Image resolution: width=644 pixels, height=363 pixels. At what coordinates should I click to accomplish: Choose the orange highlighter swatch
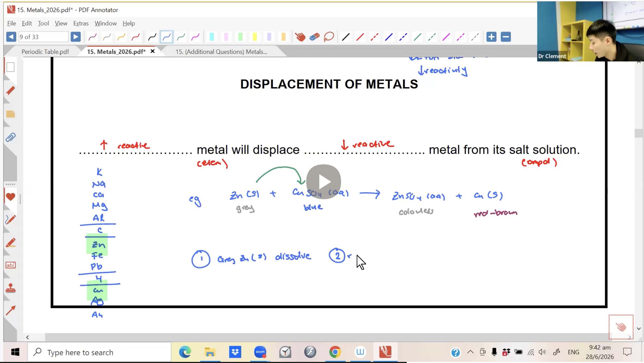[x=283, y=37]
